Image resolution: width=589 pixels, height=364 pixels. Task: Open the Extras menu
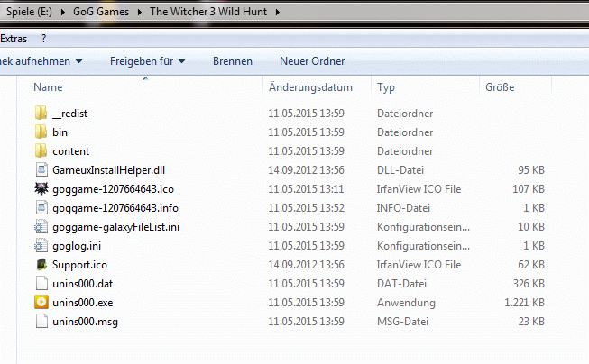coord(14,39)
